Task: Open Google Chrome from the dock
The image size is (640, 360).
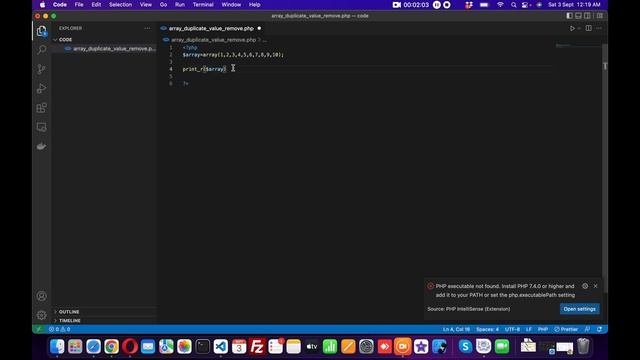Action: point(111,347)
